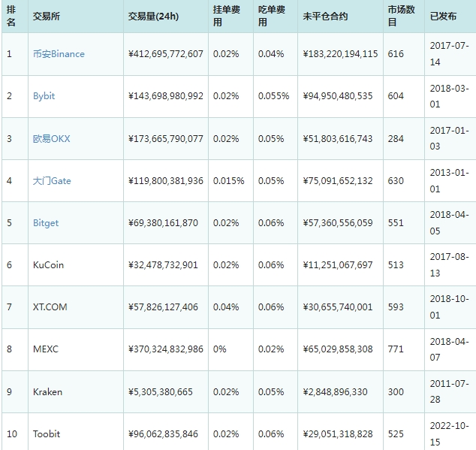
Task: Click the XT.COM exchange name
Action: point(50,307)
